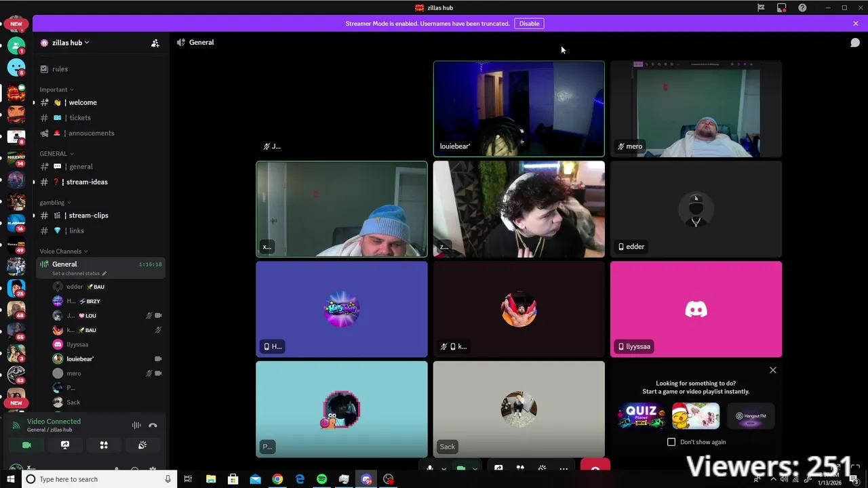Open the stream-ideas channel
The width and height of the screenshot is (868, 488).
point(100,182)
